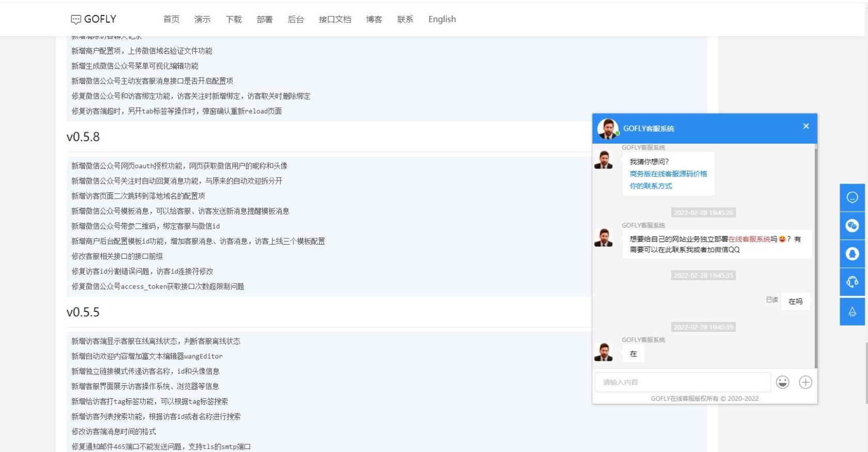Open the chat bubble sidebar icon
This screenshot has width=868, height=452.
coord(852,198)
